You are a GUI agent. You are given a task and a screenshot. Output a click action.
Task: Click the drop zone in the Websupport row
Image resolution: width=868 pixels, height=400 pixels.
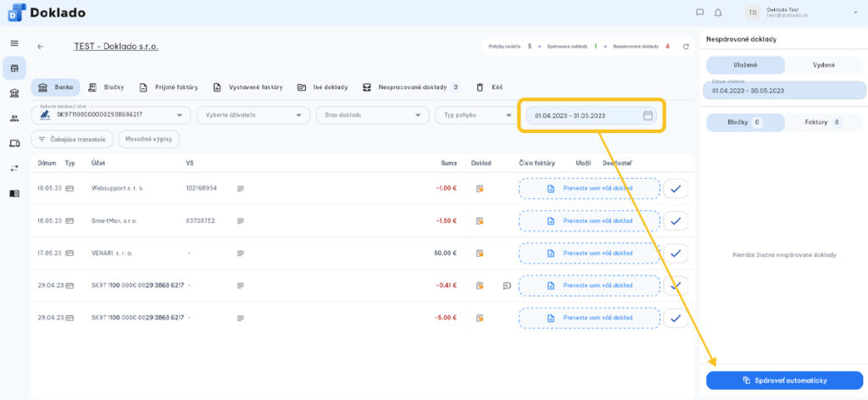click(589, 189)
